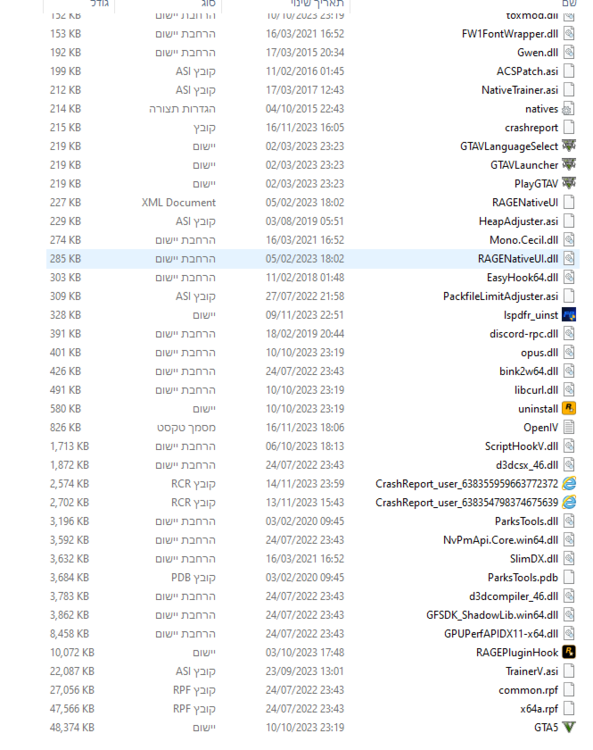Screen dimensions: 593x750
Task: Select file NvPmApi.Core.win64.dll
Action: tap(501, 540)
